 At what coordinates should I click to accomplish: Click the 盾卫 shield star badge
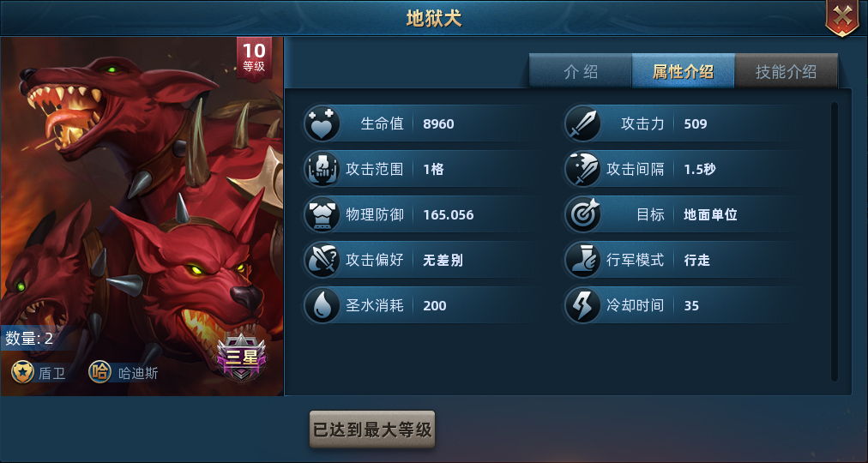22,373
